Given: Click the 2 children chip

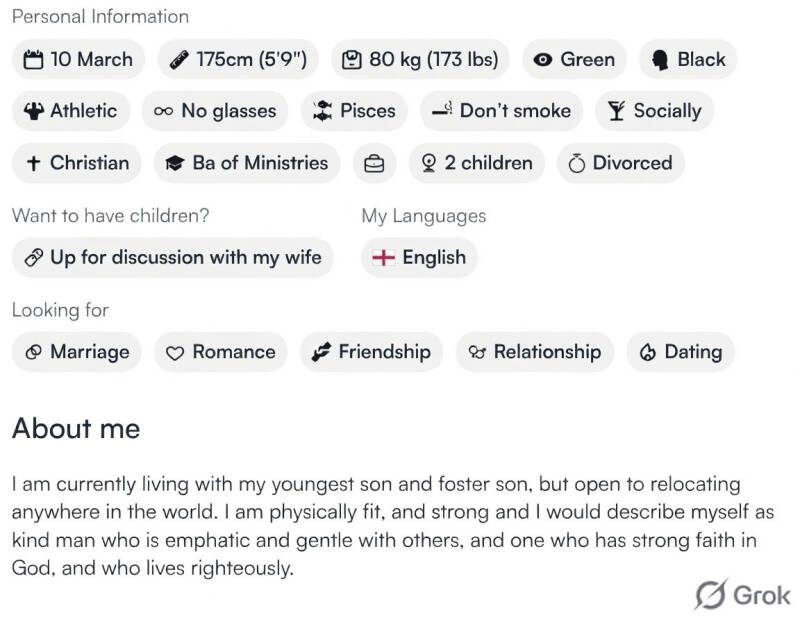Looking at the screenshot, I should (x=477, y=163).
